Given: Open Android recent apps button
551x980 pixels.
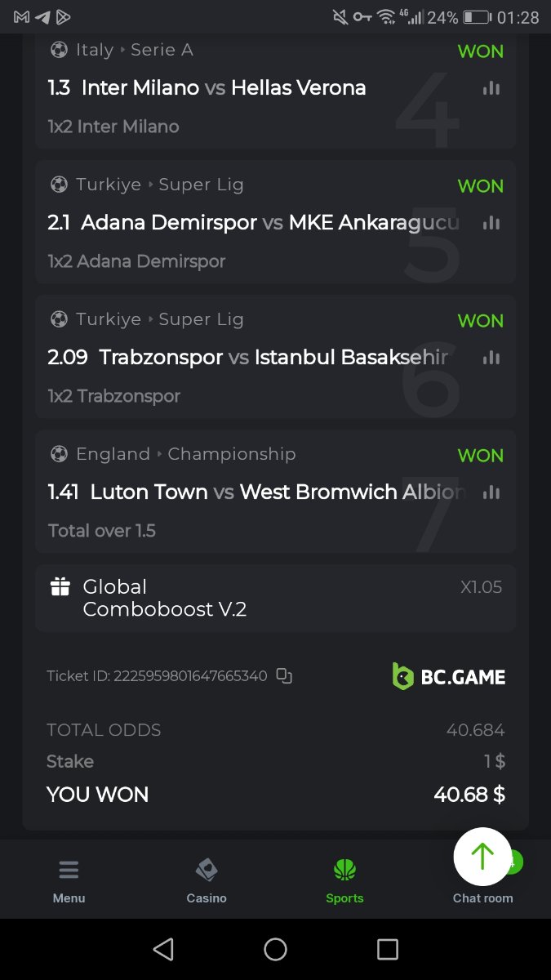Looking at the screenshot, I should pos(387,949).
